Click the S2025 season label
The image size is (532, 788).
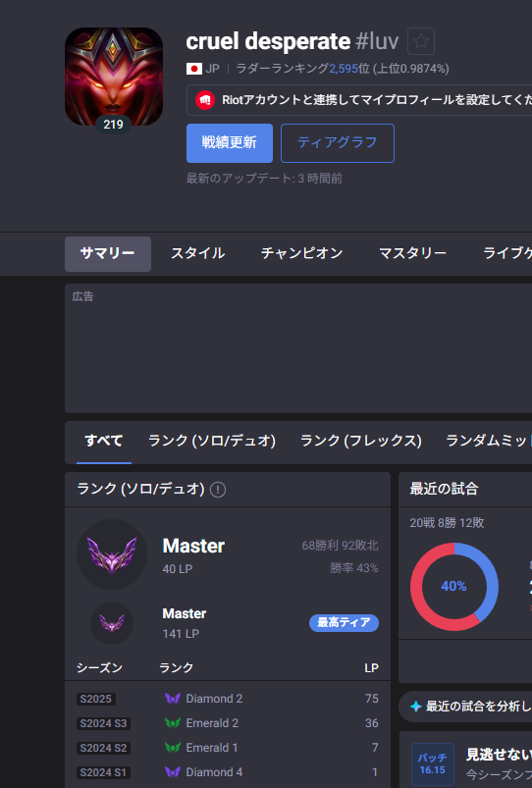coord(96,699)
